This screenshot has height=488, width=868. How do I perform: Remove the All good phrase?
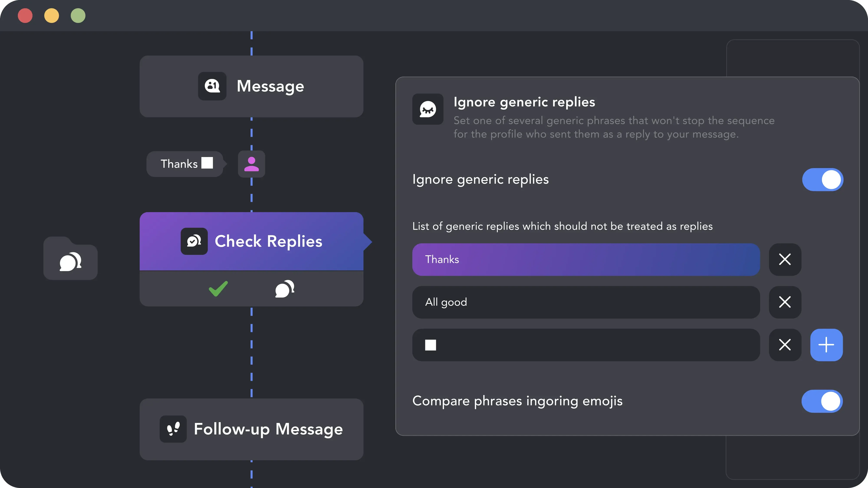(x=785, y=302)
